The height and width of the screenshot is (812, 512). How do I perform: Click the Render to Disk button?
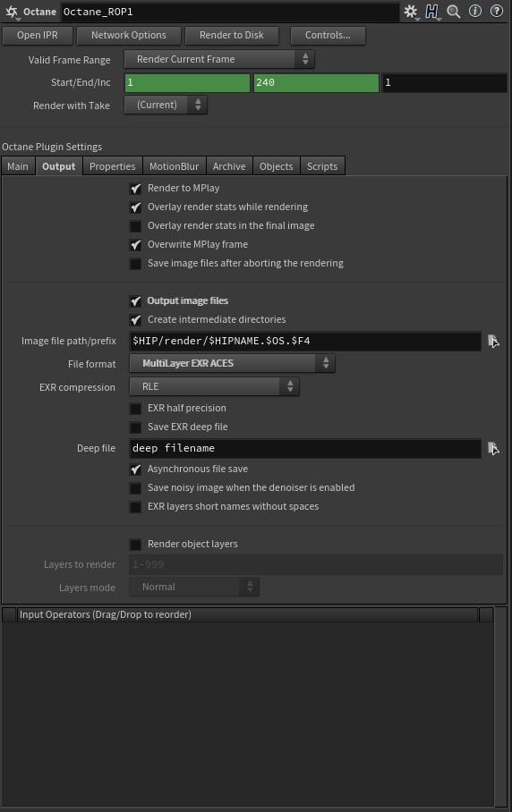coord(232,35)
